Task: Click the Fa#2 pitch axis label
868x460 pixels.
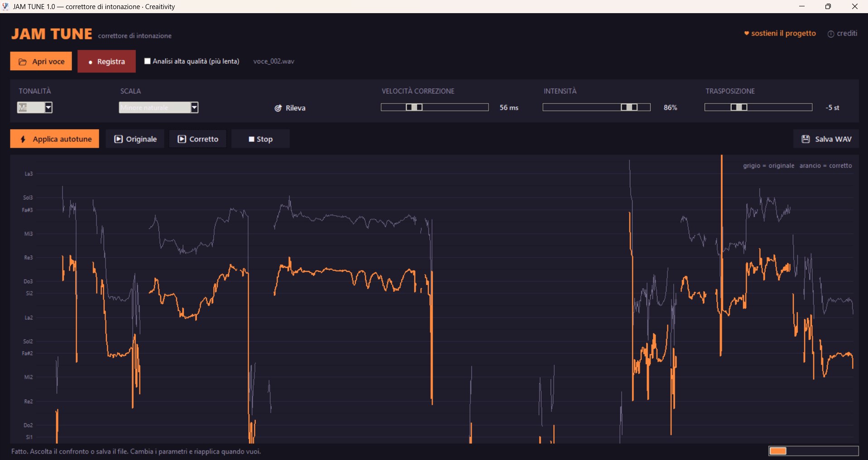Action: point(27,353)
